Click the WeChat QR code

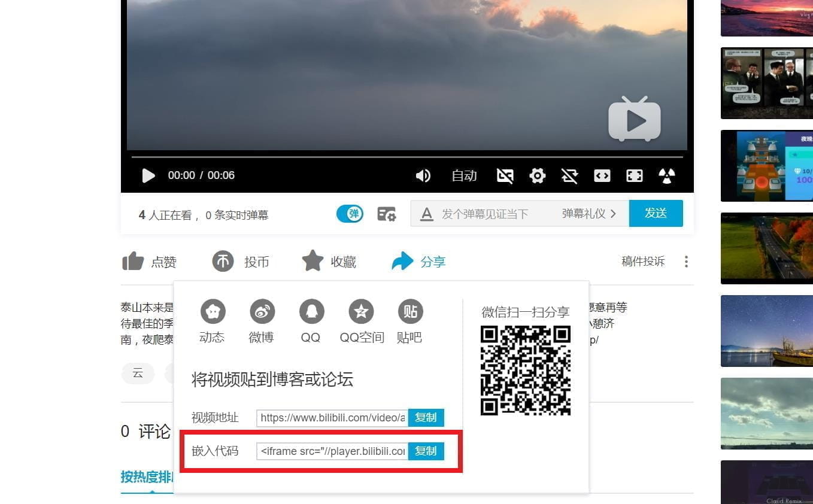526,371
